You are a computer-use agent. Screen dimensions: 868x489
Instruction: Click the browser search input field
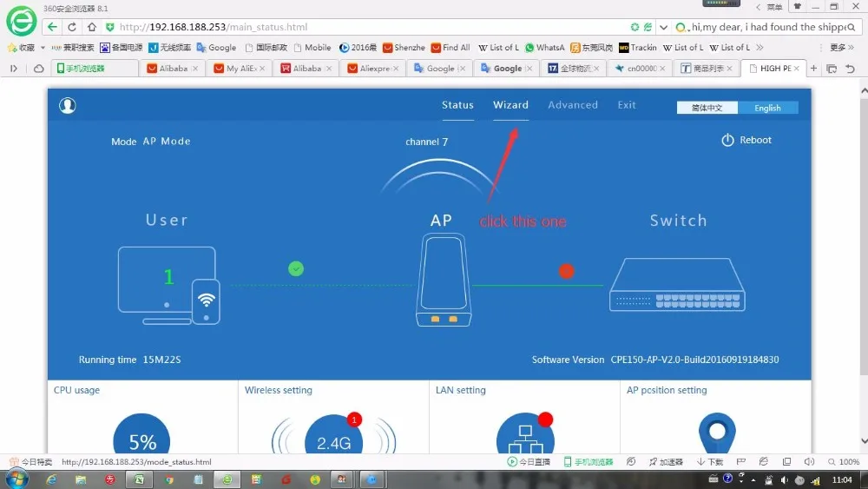point(768,27)
